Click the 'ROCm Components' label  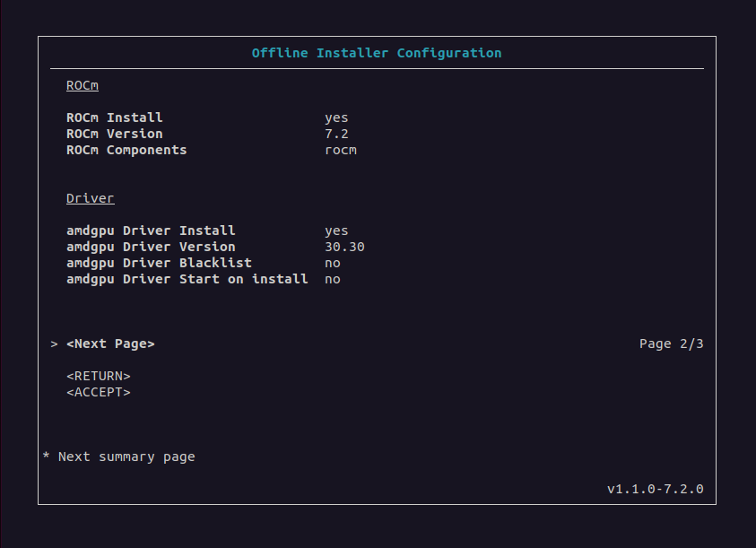(x=126, y=150)
